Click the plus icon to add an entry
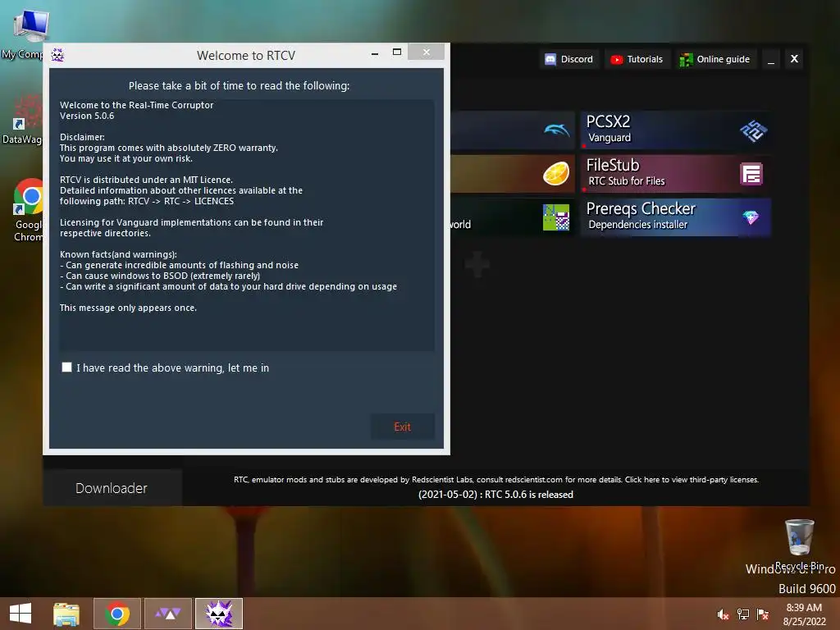The height and width of the screenshot is (630, 840). pyautogui.click(x=477, y=263)
